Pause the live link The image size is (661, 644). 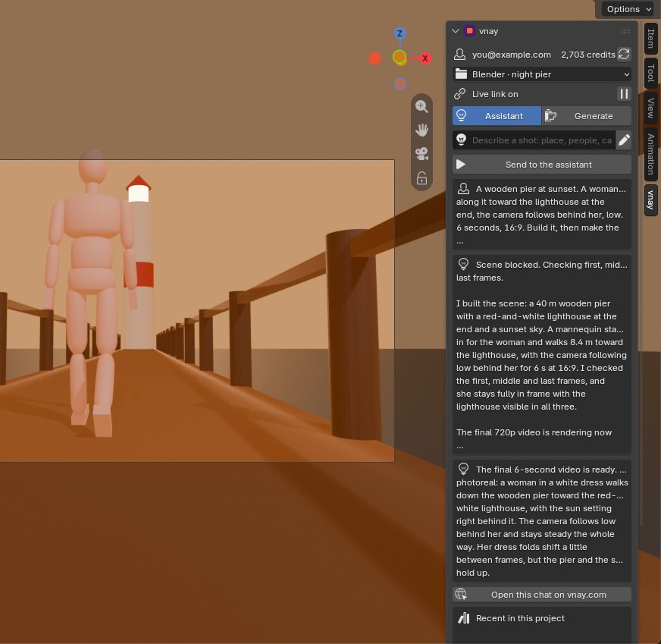tap(624, 93)
